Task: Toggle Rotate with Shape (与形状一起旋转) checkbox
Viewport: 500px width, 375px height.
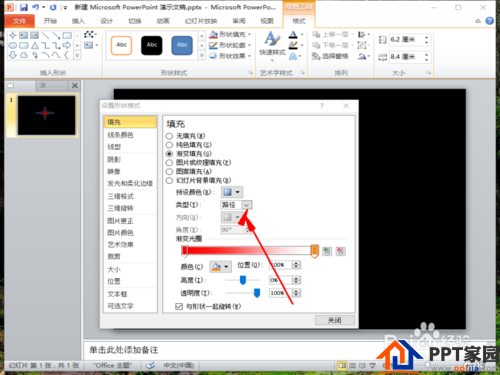Action: tap(179, 306)
